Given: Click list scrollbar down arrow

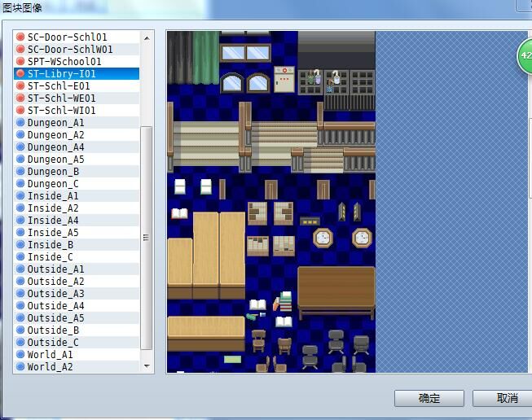Looking at the screenshot, I should [147, 366].
